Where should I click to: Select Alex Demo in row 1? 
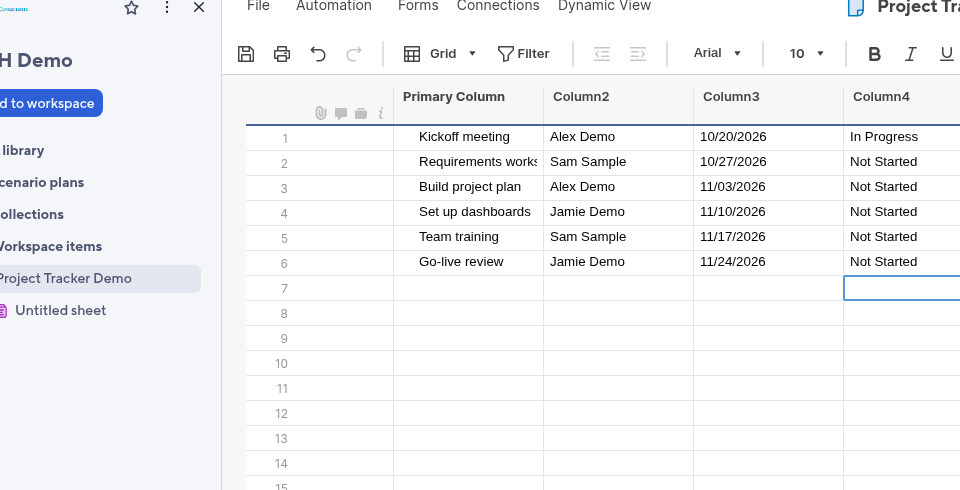click(618, 138)
